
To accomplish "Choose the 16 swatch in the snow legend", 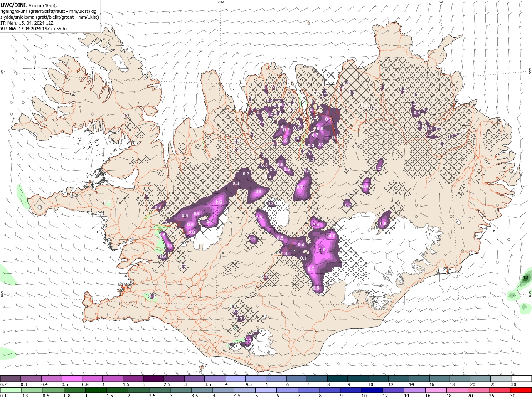I will coord(440,378).
